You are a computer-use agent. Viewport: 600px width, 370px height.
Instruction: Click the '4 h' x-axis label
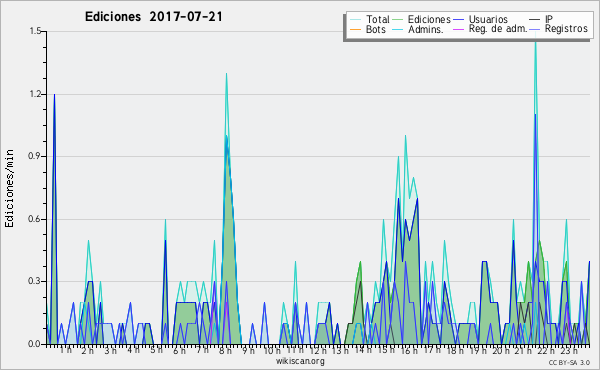133,350
